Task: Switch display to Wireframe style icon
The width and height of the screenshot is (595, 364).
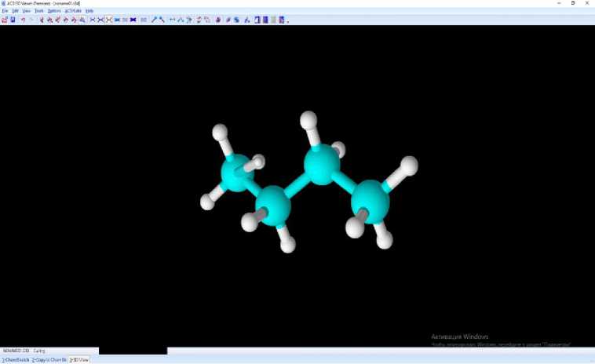Action: click(92, 20)
